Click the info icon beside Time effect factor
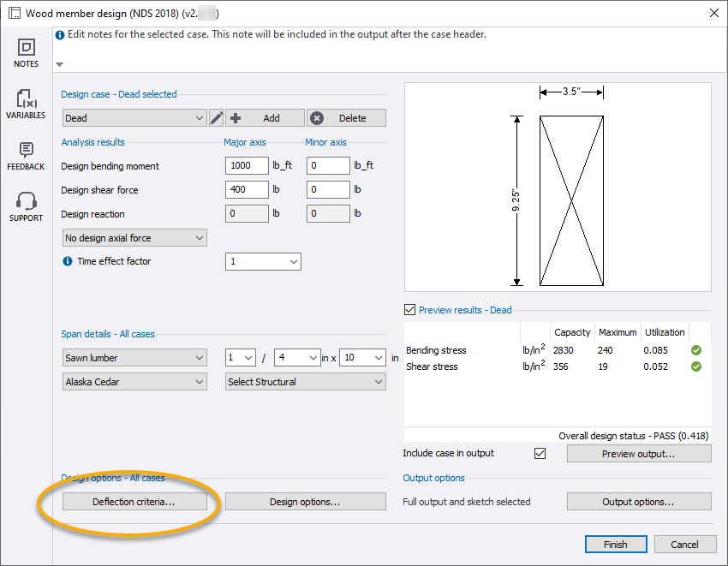 tap(68, 260)
